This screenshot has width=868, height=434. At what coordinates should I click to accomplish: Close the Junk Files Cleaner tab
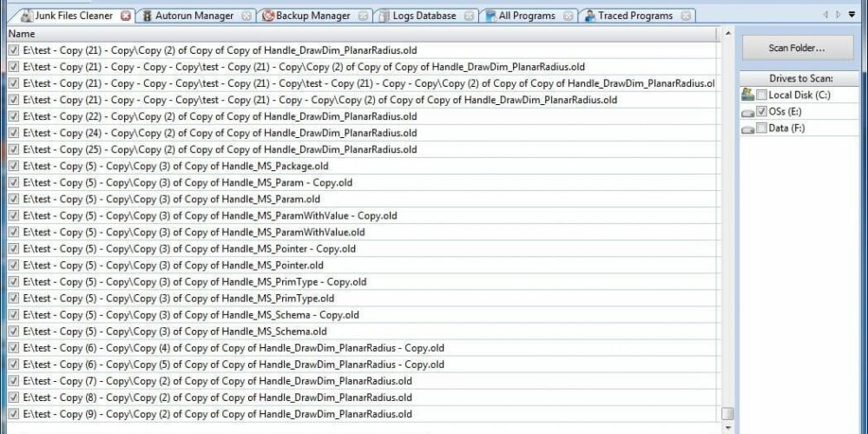tap(125, 16)
